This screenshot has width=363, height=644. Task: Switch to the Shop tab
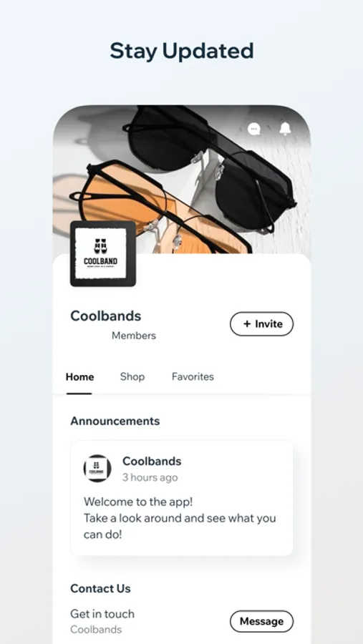click(132, 376)
